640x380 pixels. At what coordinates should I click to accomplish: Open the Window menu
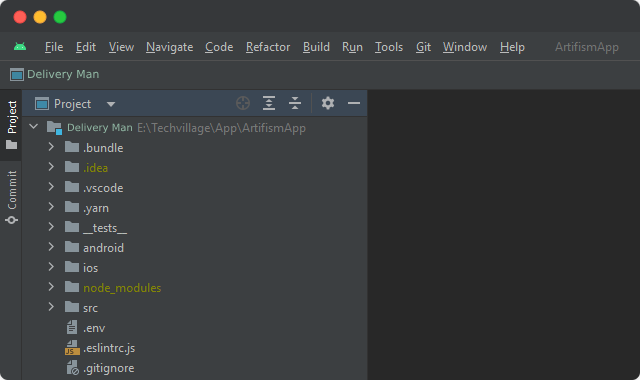[465, 47]
